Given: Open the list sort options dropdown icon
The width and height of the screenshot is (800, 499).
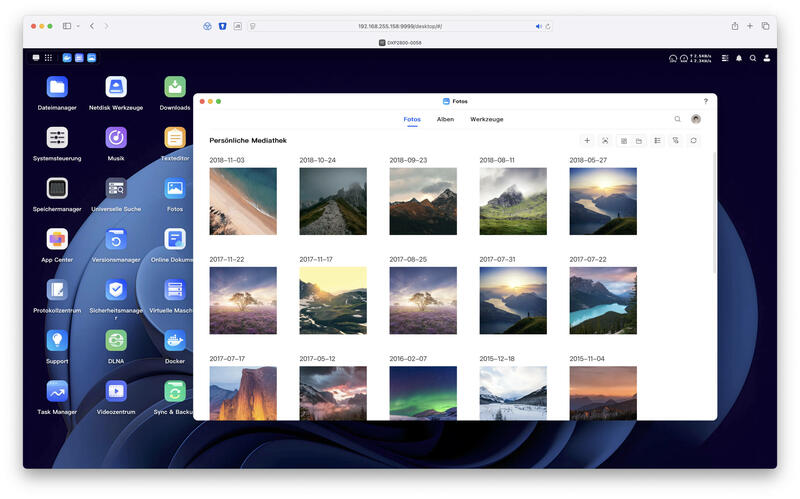Looking at the screenshot, I should click(658, 140).
